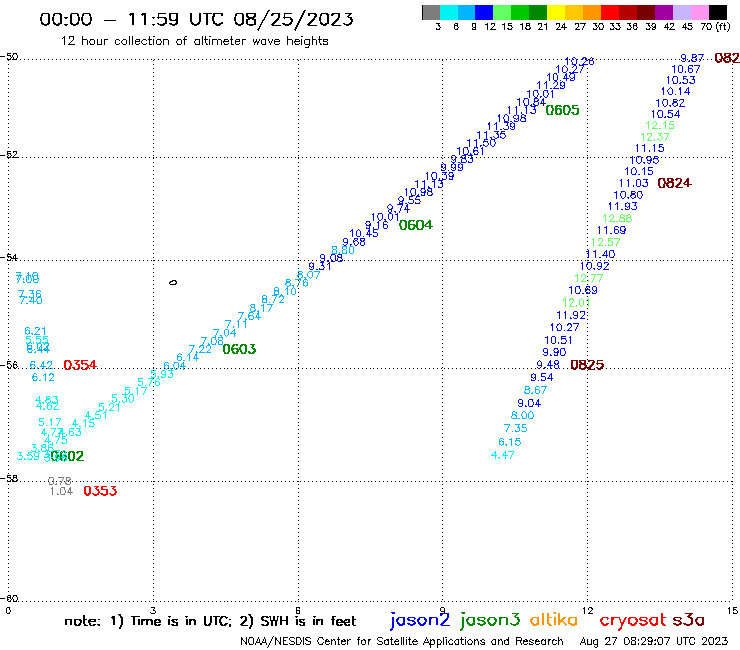Click the wave height value 7.22
This screenshot has height=650, width=740.
pos(200,349)
